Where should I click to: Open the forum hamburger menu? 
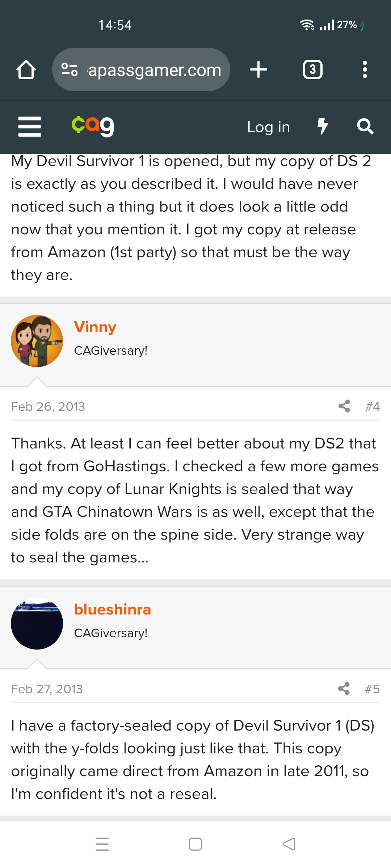click(x=30, y=127)
